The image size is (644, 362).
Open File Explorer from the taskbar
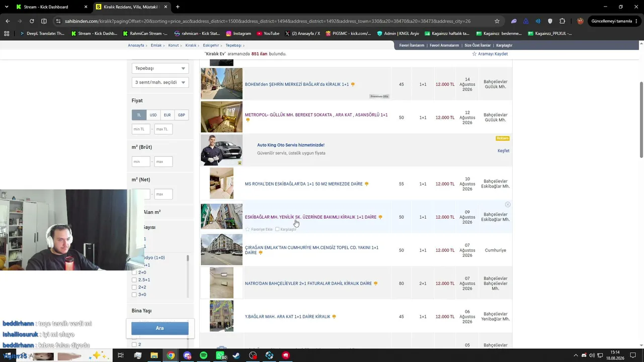(x=154, y=355)
